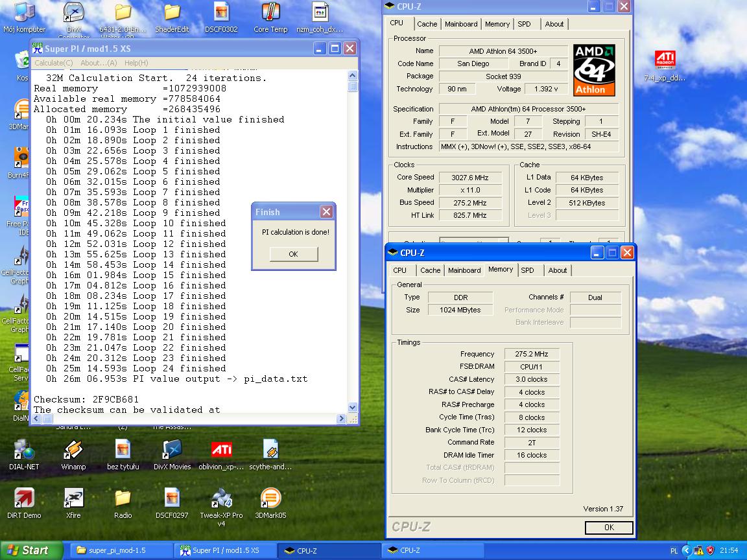Click the Loop 24 finished line
Image resolution: width=747 pixels, height=560 pixels.
(x=136, y=368)
